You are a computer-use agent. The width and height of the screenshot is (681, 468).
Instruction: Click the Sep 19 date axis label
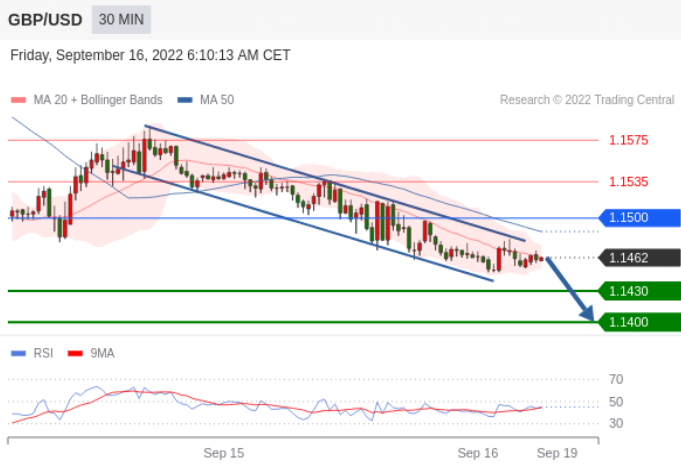coord(557,453)
